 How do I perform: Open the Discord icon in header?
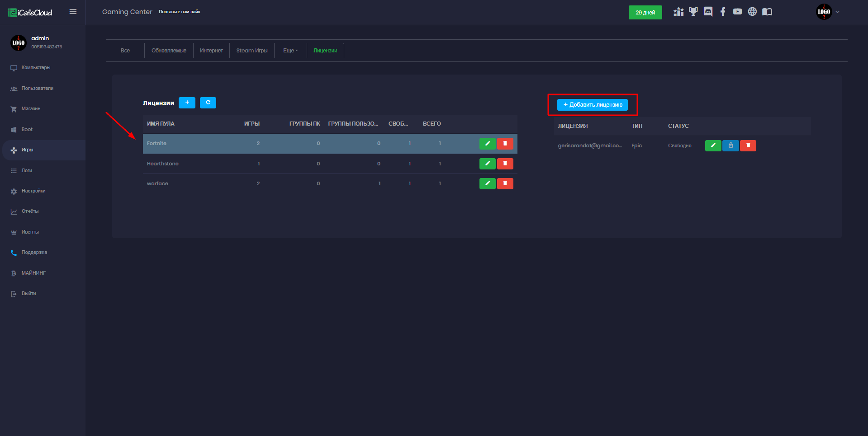coord(708,12)
